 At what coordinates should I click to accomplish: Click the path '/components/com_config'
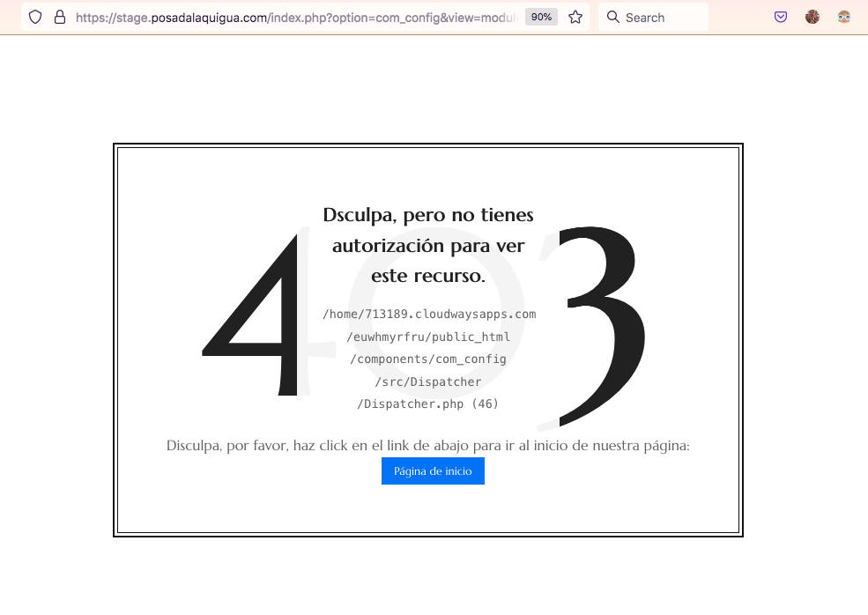pos(428,359)
